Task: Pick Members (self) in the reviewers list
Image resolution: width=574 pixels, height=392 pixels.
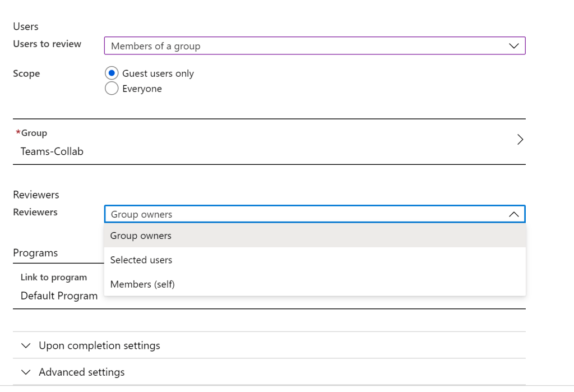Action: point(142,284)
